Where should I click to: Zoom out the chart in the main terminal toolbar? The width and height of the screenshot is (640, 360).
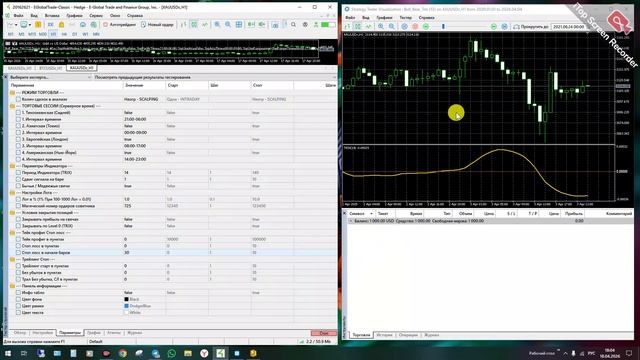pos(227,24)
